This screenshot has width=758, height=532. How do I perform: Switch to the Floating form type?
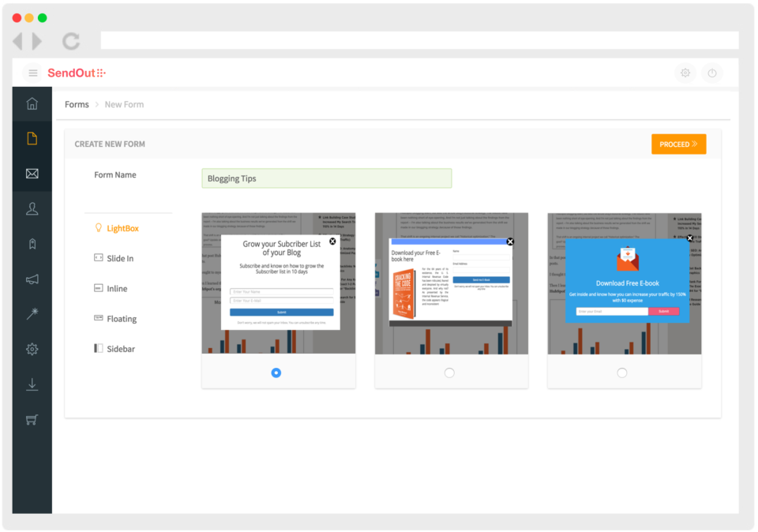coord(118,319)
